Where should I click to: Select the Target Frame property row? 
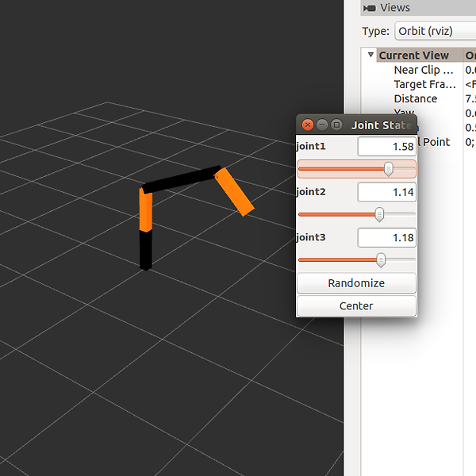click(424, 84)
